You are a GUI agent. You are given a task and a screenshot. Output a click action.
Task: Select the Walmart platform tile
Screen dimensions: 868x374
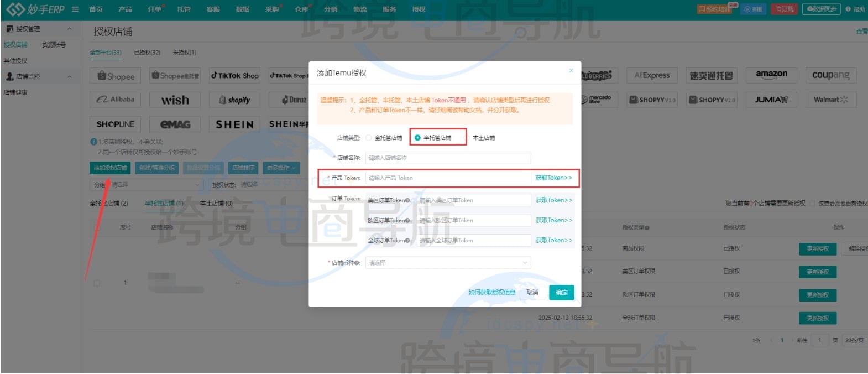point(831,100)
